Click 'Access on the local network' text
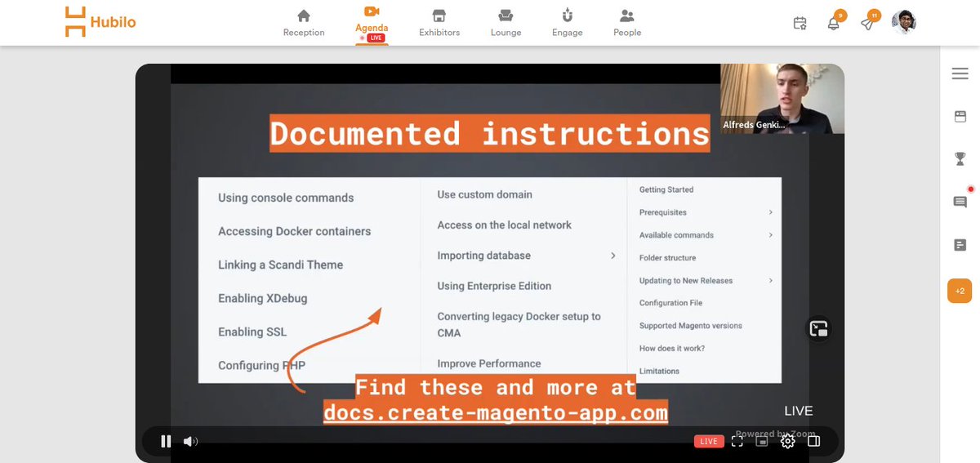 coord(504,225)
